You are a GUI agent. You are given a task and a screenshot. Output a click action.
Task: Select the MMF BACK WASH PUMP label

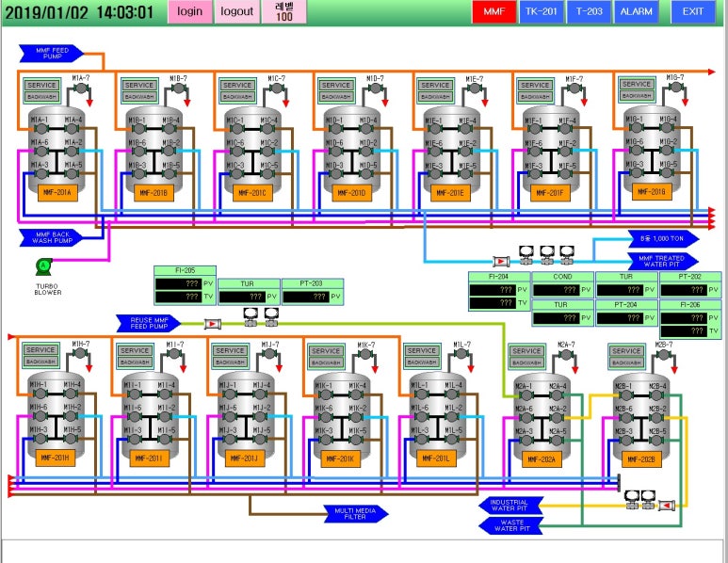click(x=52, y=237)
